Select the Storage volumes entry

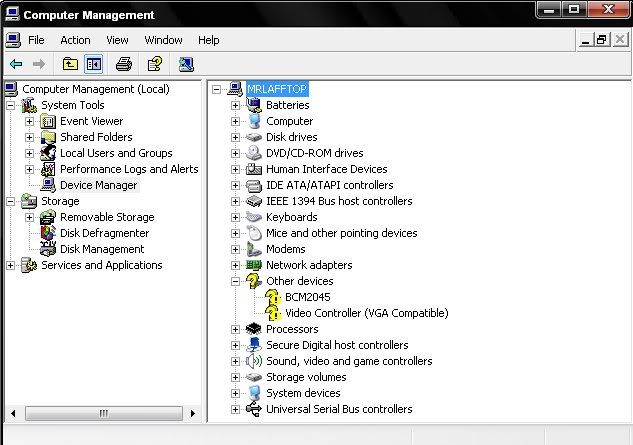pos(306,377)
